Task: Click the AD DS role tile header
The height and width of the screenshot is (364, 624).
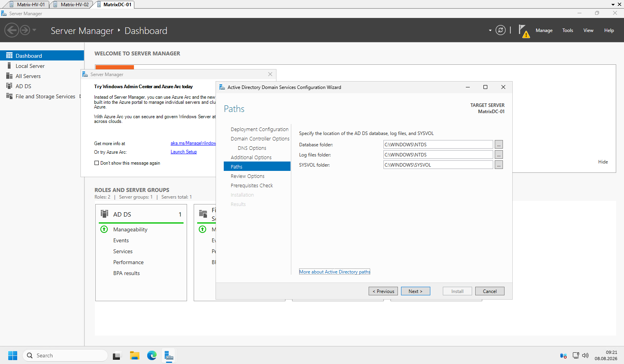Action: tap(141, 214)
